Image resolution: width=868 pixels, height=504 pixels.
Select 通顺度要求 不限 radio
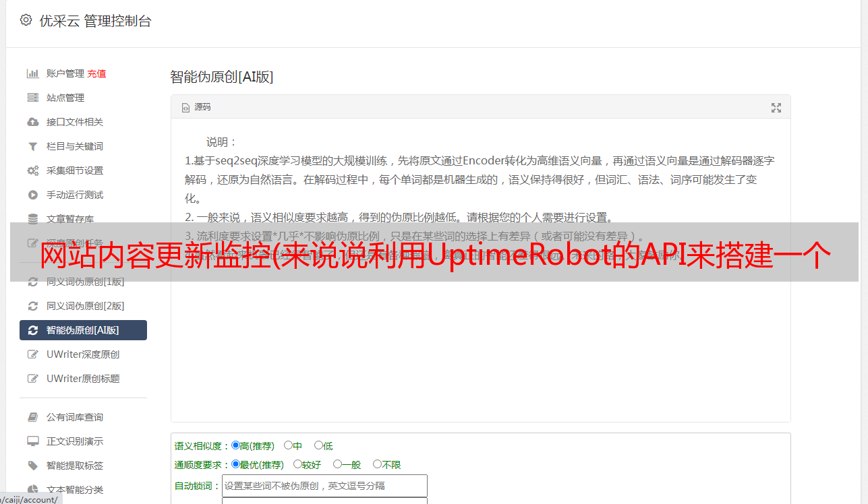pos(377,464)
